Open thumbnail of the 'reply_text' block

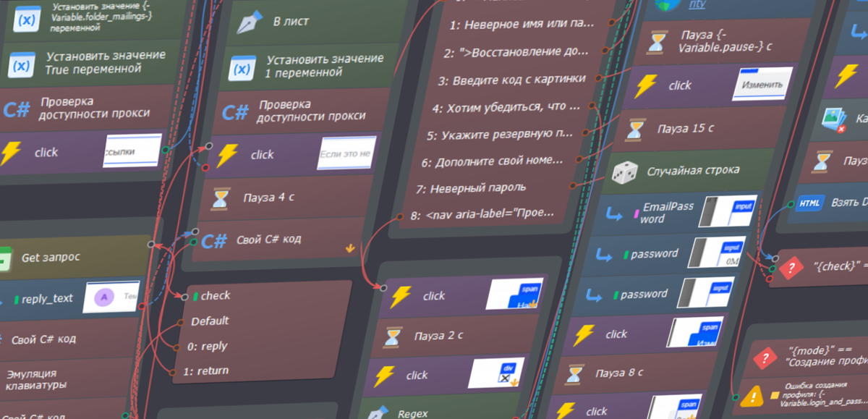111,297
